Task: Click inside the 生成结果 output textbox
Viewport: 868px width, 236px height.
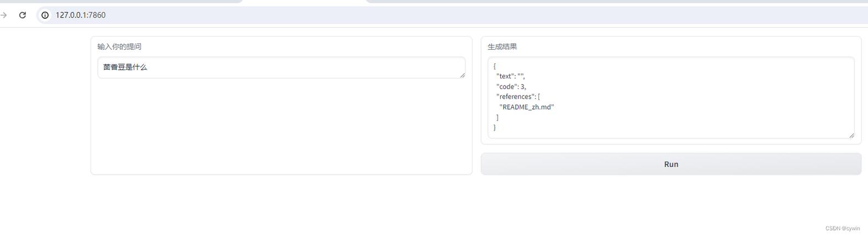Action: tap(671, 98)
